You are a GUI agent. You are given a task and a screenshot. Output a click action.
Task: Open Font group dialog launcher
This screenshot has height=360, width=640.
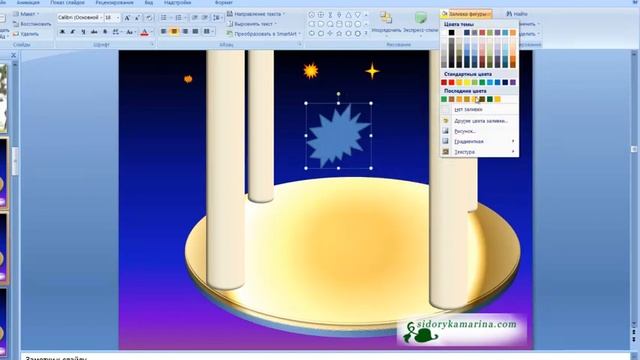(x=153, y=44)
